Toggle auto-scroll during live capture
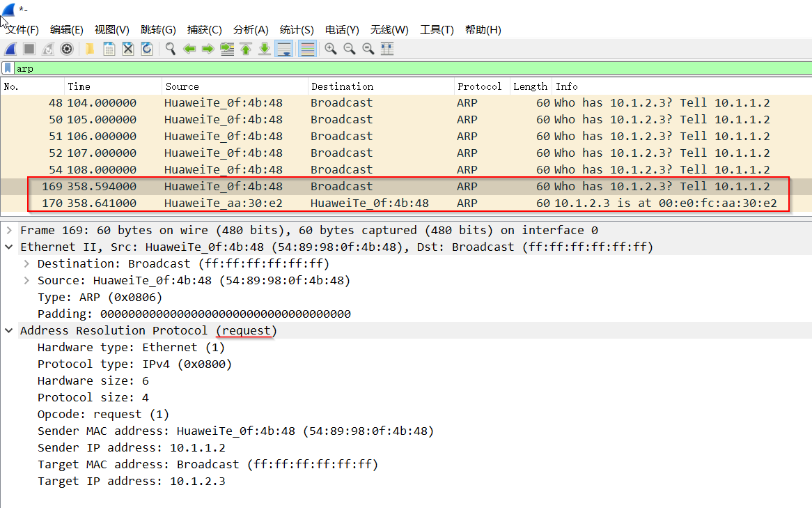Screen dimensions: 812x508 click(283, 49)
